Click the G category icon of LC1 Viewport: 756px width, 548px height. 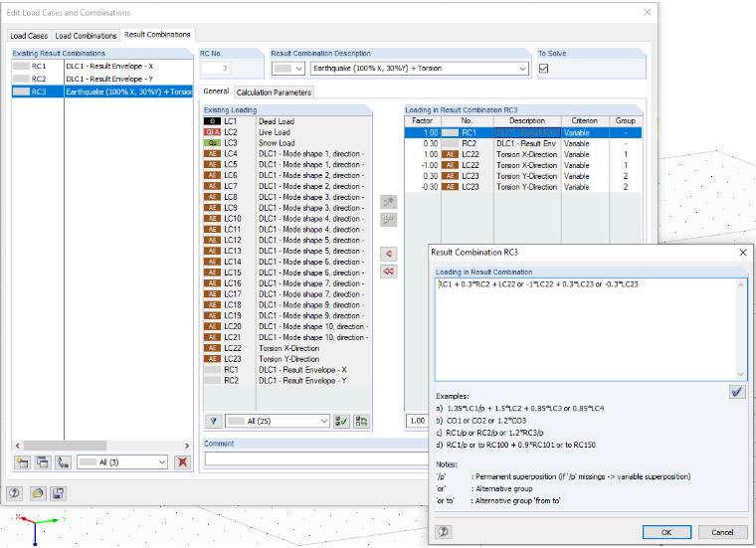(x=212, y=121)
